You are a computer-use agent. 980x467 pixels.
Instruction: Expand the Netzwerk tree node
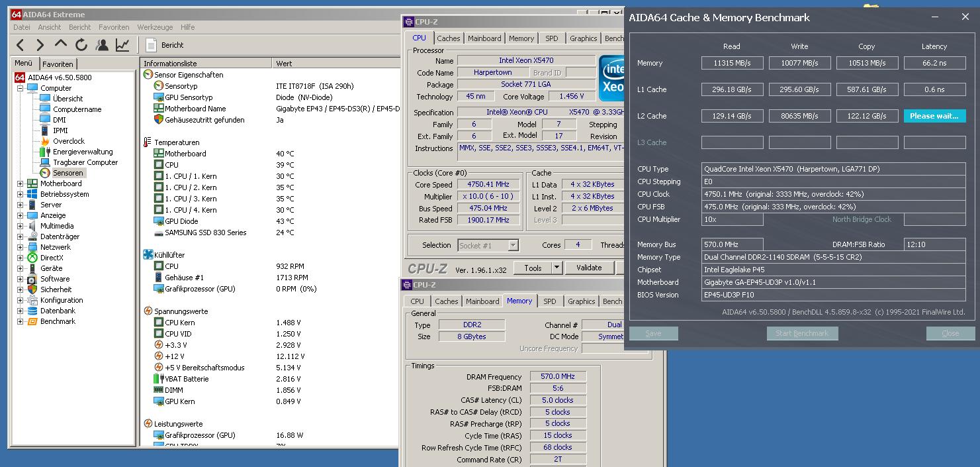click(20, 247)
